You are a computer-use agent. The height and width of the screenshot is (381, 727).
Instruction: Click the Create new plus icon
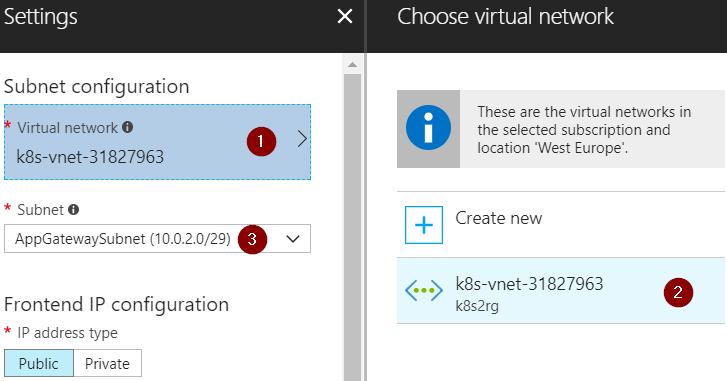tap(424, 225)
